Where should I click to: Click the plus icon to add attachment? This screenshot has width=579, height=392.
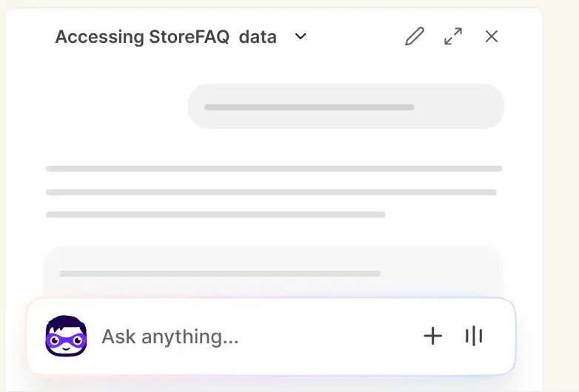tap(433, 336)
